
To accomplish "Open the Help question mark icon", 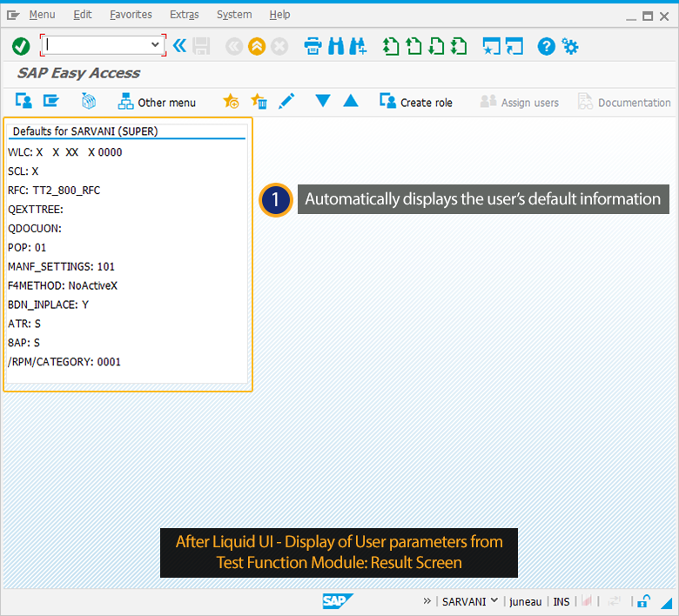I will tap(547, 46).
